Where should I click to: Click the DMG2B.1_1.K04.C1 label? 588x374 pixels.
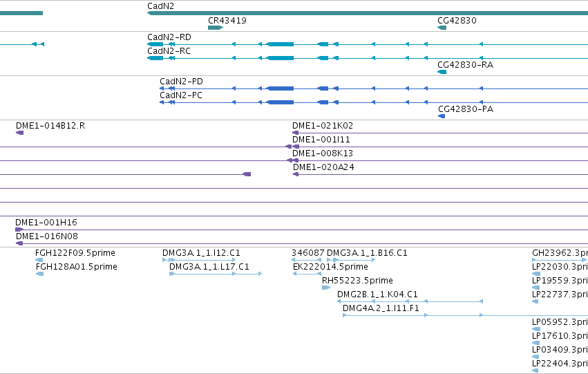[377, 294]
